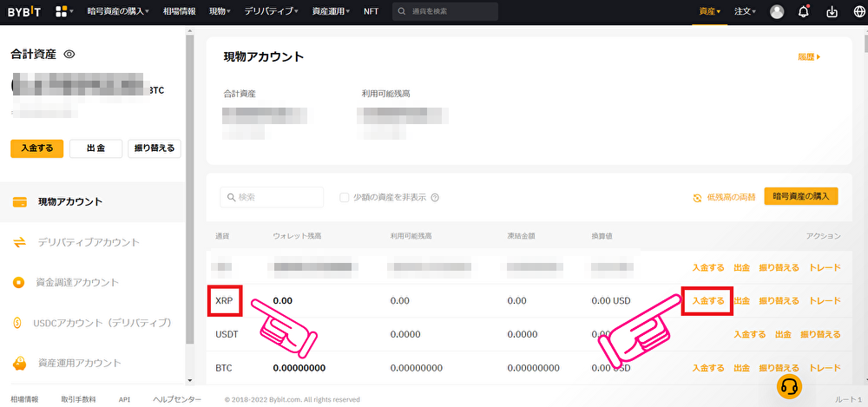Open API footer link
Viewport: 868px width, 407px height.
[124, 399]
